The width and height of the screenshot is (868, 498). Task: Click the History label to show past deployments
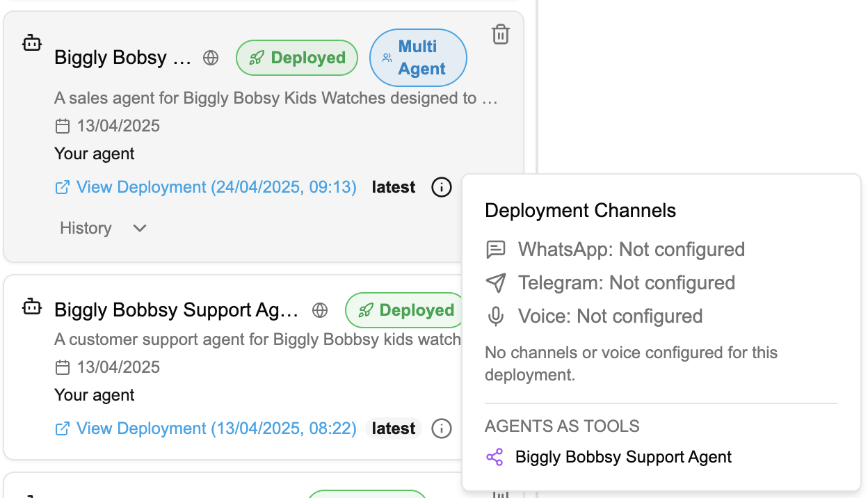click(x=86, y=228)
